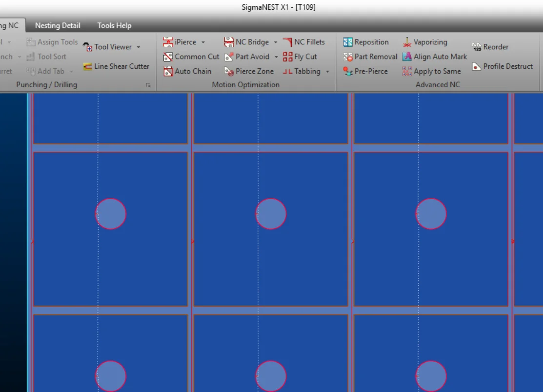Click the Tool Sort icon
The height and width of the screenshot is (392, 543).
click(x=31, y=57)
